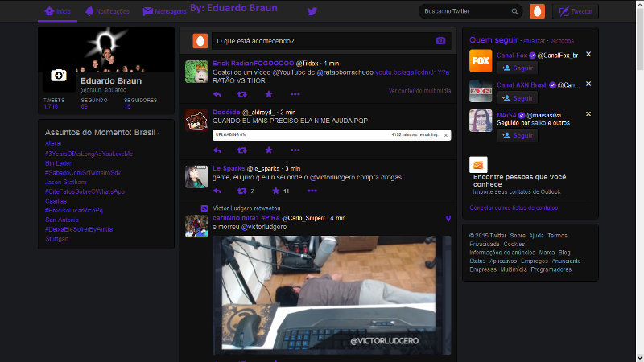The image size is (644, 362).
Task: Open the Stuttgart trend
Action: tap(56, 238)
